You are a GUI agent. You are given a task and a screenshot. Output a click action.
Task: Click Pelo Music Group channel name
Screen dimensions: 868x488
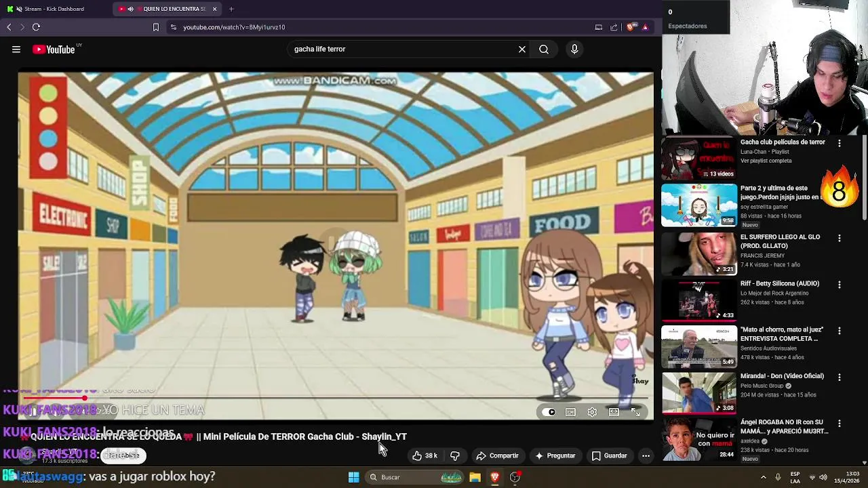762,386
